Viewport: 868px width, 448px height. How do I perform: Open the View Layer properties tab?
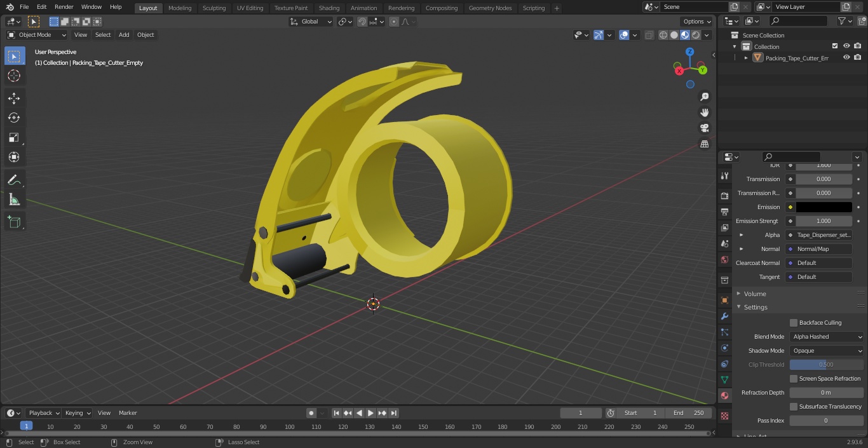coord(724,227)
